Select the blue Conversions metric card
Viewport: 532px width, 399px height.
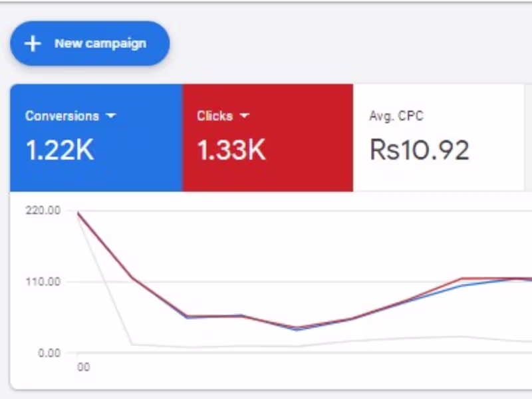tap(95, 136)
